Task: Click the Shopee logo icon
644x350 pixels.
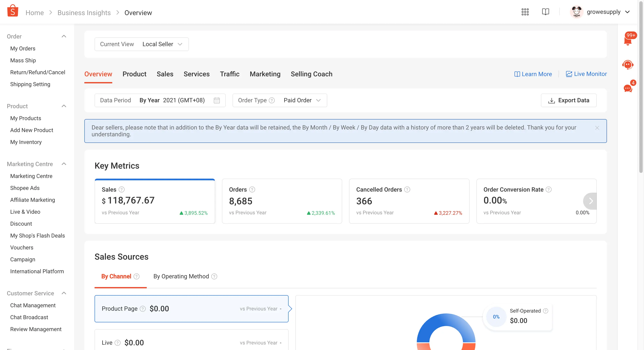Action: pyautogui.click(x=13, y=11)
